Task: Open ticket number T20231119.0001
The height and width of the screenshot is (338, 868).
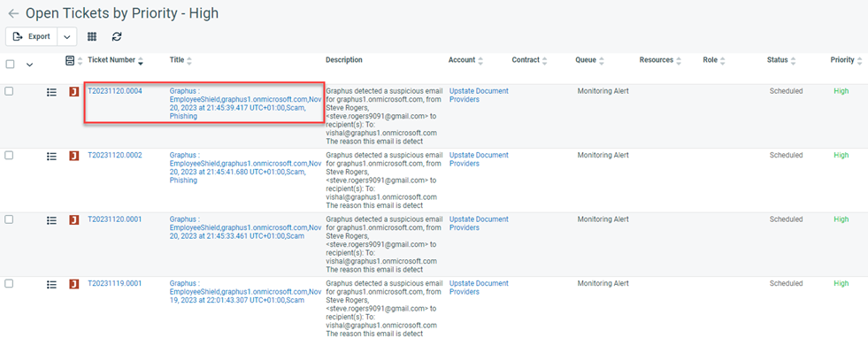Action: [115, 283]
